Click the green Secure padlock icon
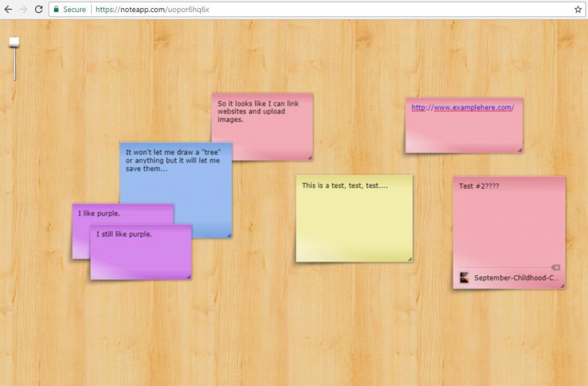 pyautogui.click(x=56, y=9)
